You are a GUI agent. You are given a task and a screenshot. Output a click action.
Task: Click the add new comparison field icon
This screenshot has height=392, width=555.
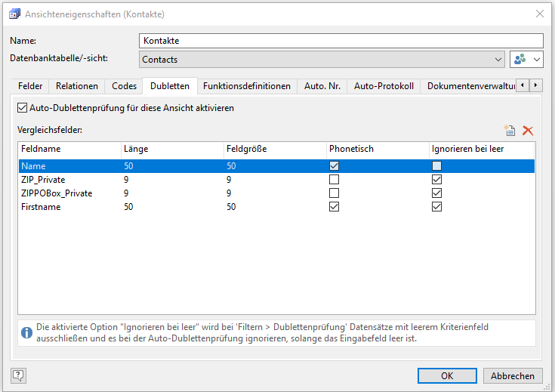coord(510,131)
